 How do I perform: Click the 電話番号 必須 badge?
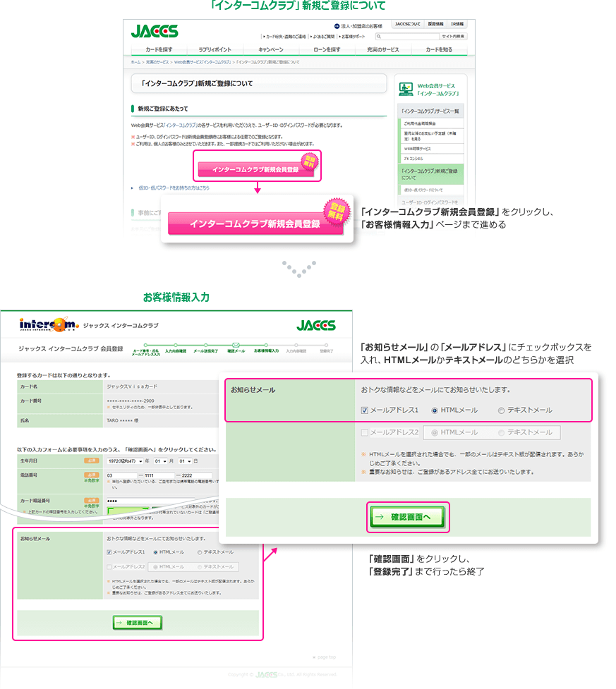pos(92,475)
